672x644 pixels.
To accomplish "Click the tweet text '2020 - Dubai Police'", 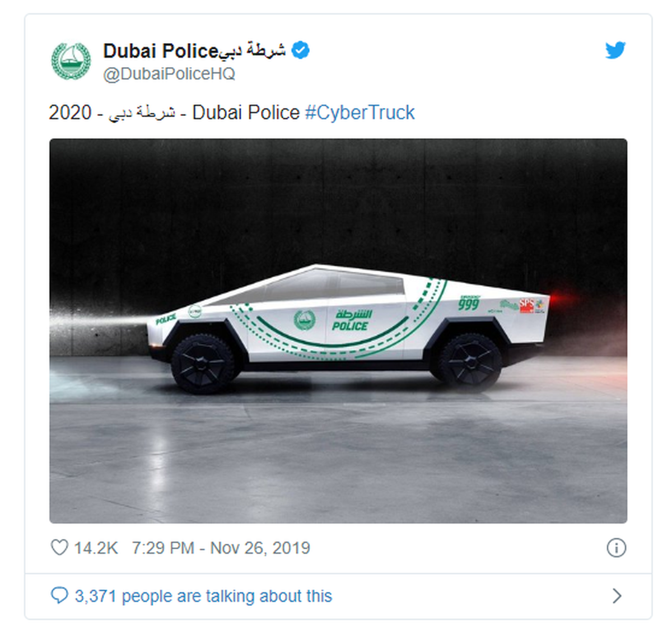I will [x=174, y=113].
